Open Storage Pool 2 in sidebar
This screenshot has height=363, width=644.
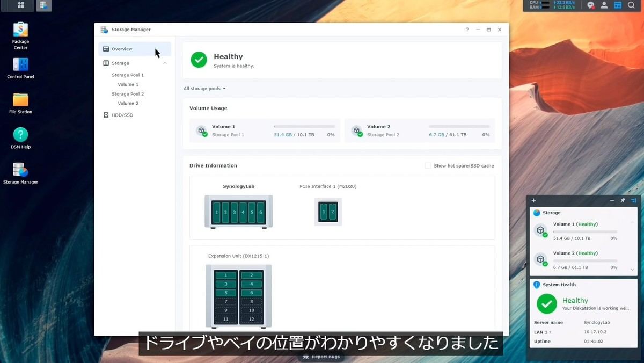[128, 94]
